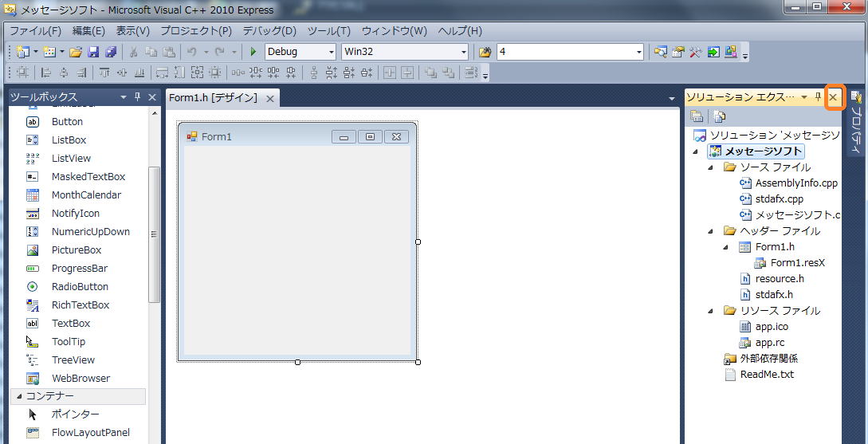Viewport: 868px width, 444px height.
Task: Open the New Project button dropdown arrow
Action: pos(36,52)
